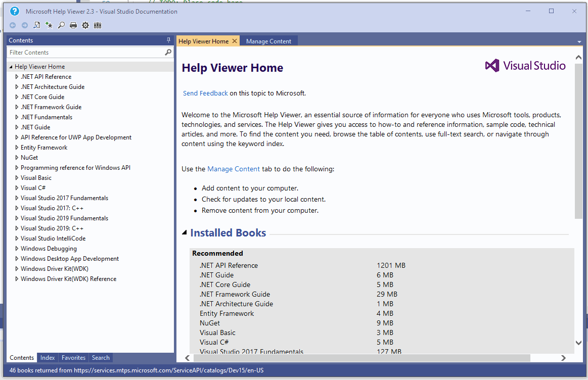Expand the .NET Guide tree node
Image resolution: width=588 pixels, height=380 pixels.
click(16, 127)
